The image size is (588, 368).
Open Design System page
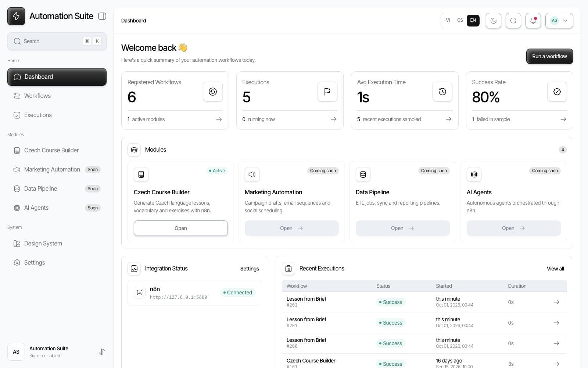click(57, 244)
